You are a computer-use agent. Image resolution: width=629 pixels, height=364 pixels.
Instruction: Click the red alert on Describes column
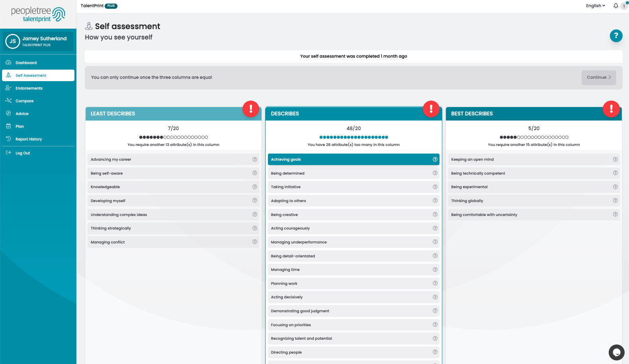click(x=431, y=109)
